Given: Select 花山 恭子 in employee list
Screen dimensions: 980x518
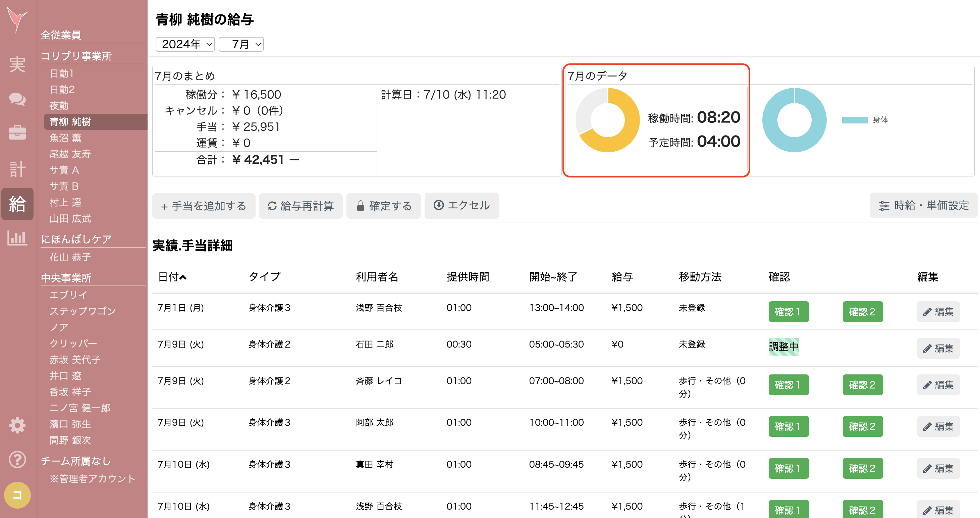Looking at the screenshot, I should point(70,257).
